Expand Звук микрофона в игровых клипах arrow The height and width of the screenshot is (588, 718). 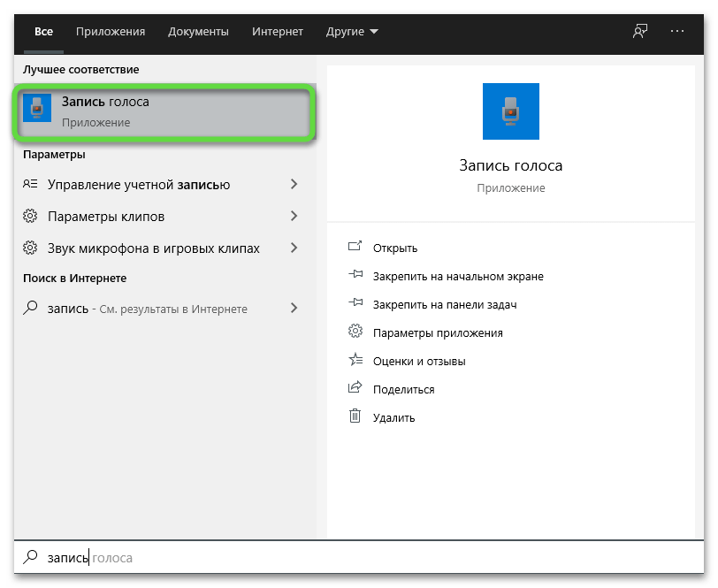click(294, 248)
